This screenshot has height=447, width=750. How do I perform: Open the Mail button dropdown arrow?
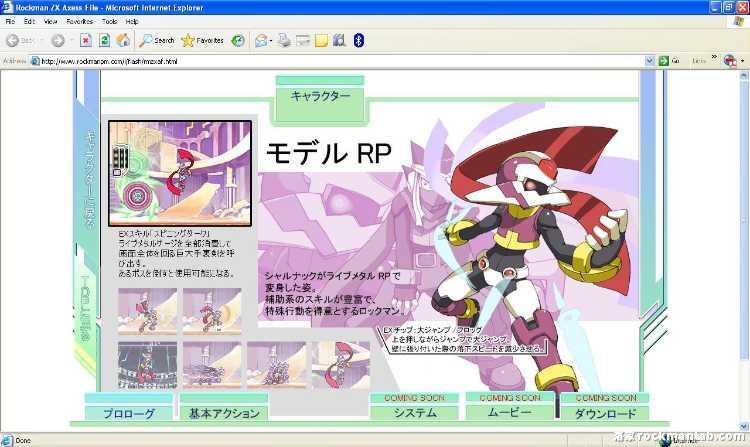(271, 41)
